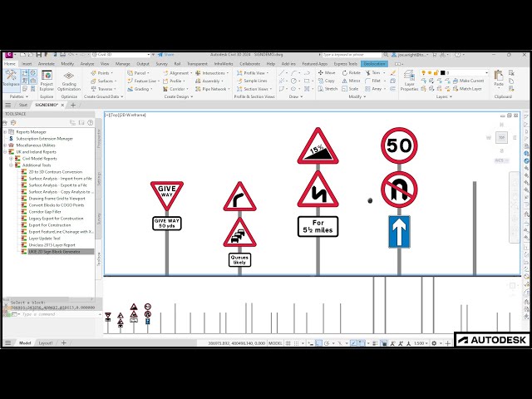Select Uniclass 2015 Layer Report entry
532x399 pixels.
(52, 245)
